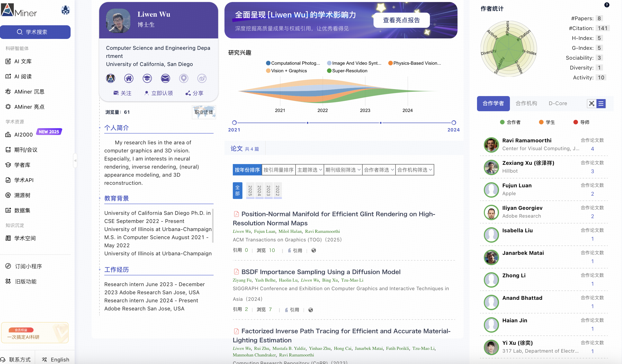The height and width of the screenshot is (364, 622).
Task: Expand the 合作者筛选 dropdown
Action: 379,170
